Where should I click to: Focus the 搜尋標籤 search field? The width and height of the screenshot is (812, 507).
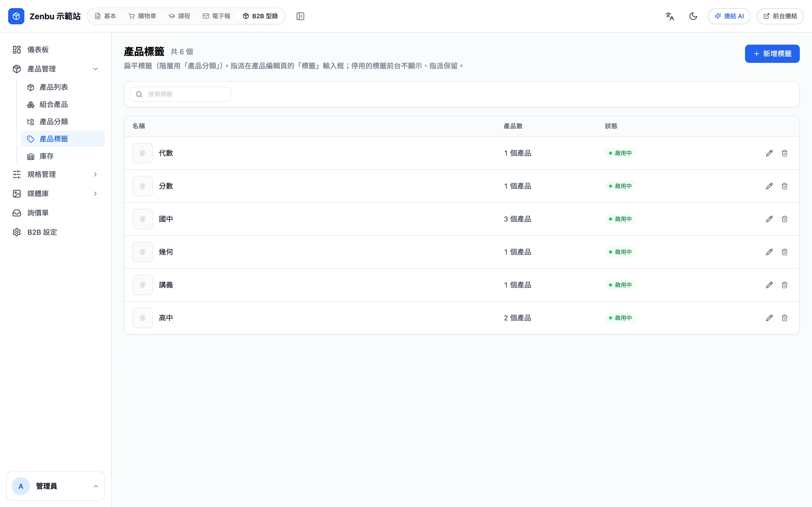[x=180, y=94]
